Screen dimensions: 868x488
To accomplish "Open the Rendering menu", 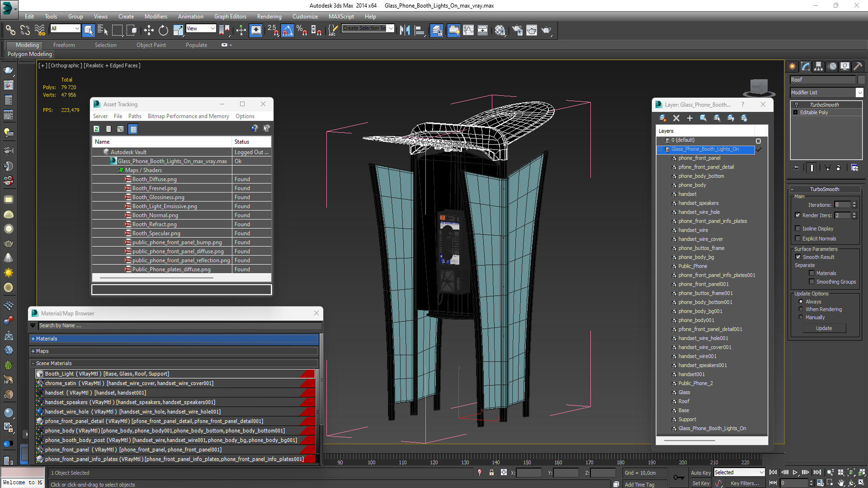I will 269,16.
